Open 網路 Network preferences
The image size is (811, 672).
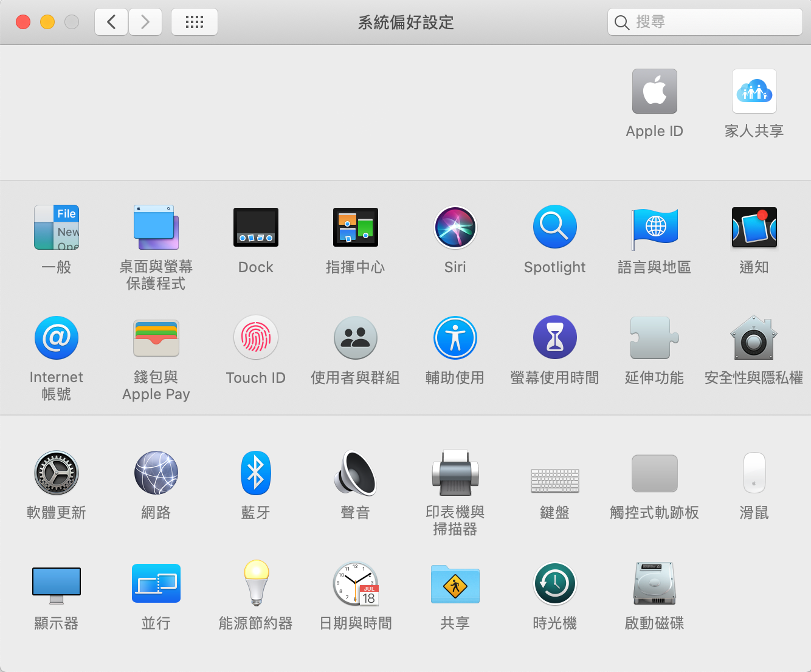coord(156,473)
